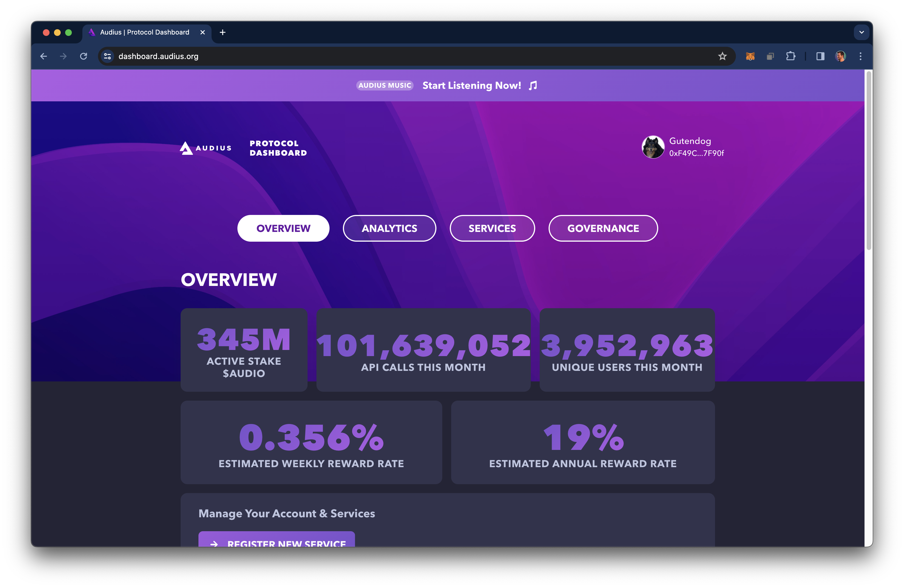The width and height of the screenshot is (904, 588).
Task: Click the music note icon in banner
Action: [x=533, y=85]
